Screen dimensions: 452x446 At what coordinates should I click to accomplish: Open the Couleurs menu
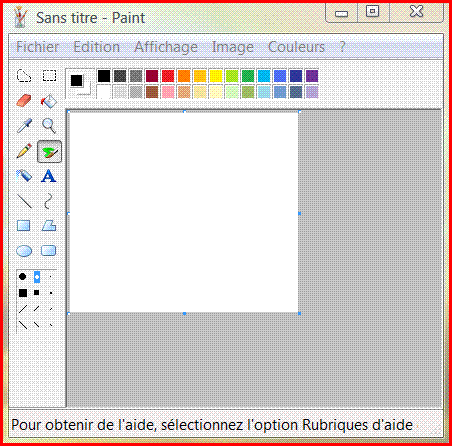[x=296, y=47]
